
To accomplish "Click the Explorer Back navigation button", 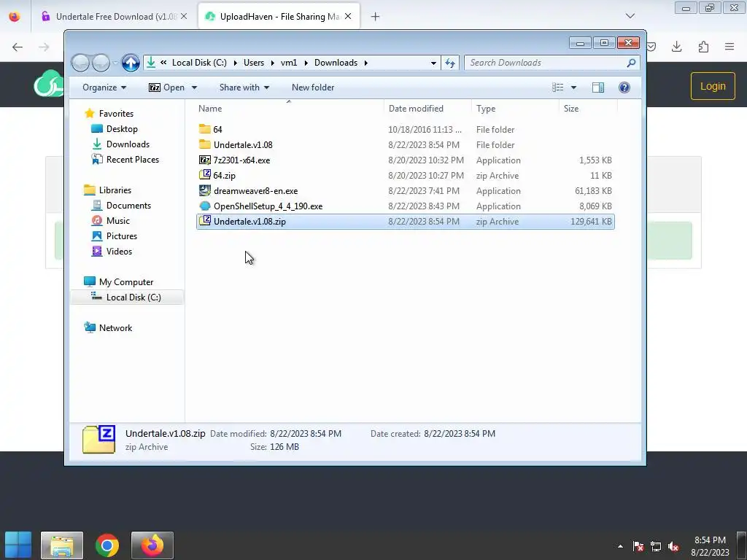I will [80, 63].
